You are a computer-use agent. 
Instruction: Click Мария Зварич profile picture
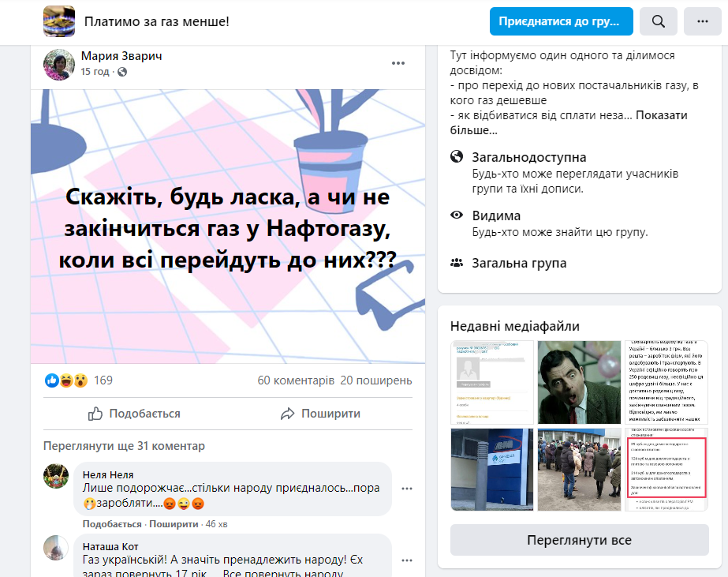pos(59,65)
